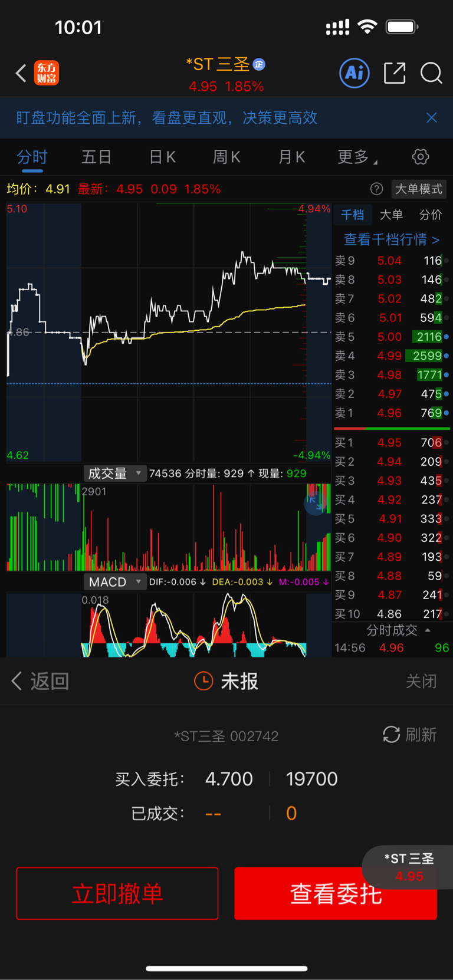
Task: Expand the 更多 chart options
Action: (x=357, y=157)
